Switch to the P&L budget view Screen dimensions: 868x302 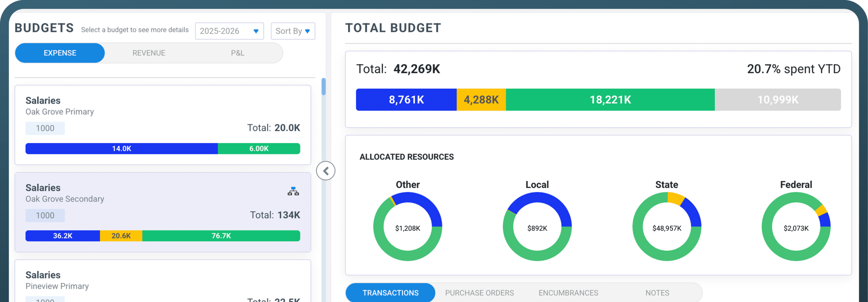tap(238, 53)
